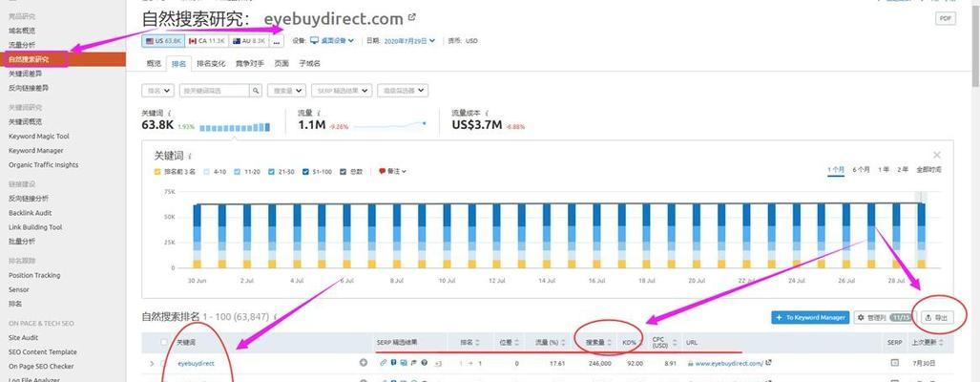The width and height of the screenshot is (980, 382).
Task: Toggle the 11-20 legend checkbox
Action: pos(238,171)
